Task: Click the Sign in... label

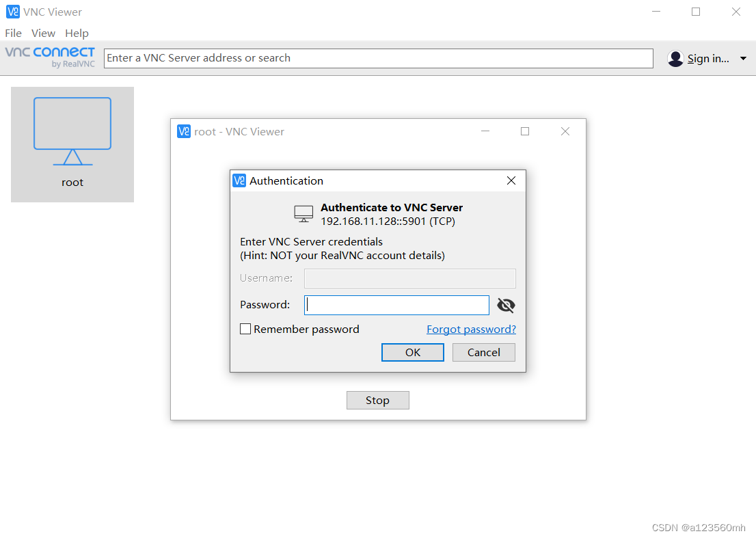Action: click(707, 58)
